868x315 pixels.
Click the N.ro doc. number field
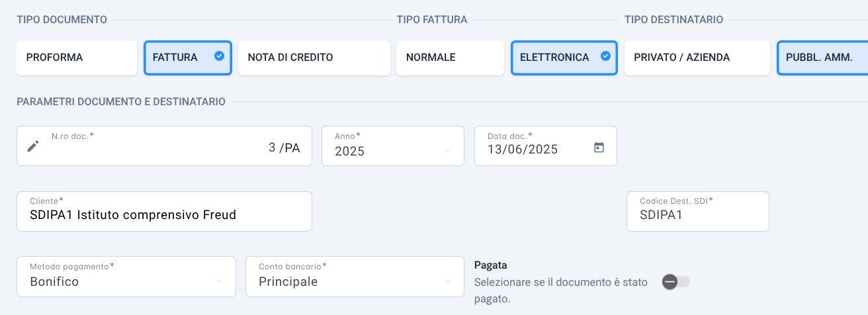coord(164,146)
